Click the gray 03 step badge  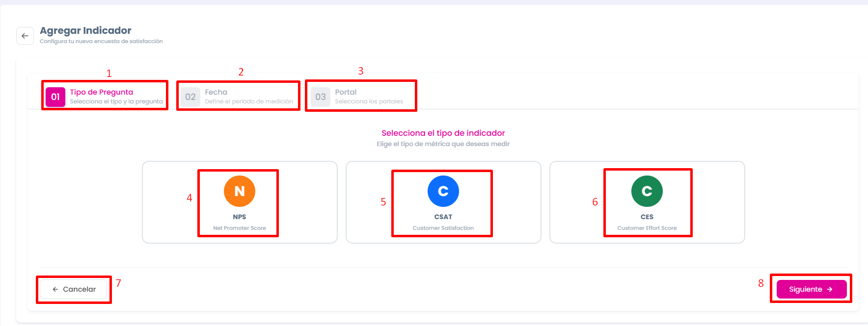point(321,97)
